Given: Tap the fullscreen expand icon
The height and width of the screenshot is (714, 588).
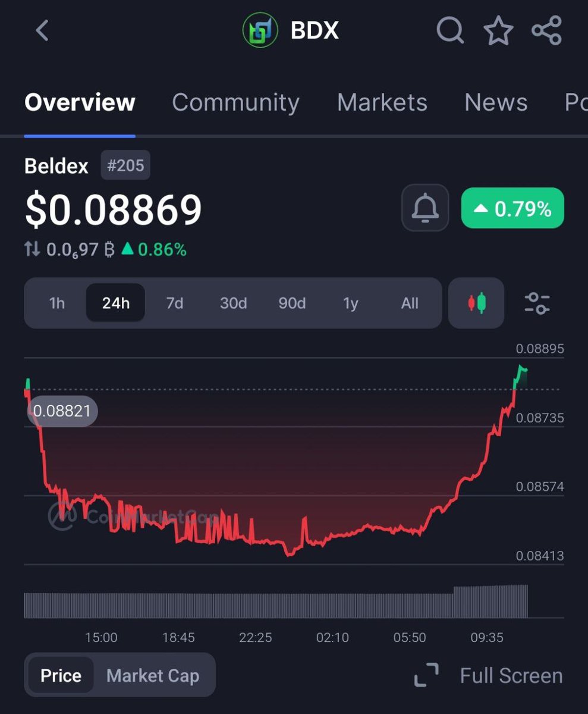Looking at the screenshot, I should coord(426,675).
